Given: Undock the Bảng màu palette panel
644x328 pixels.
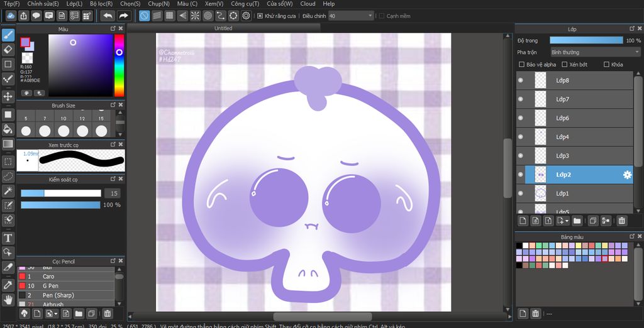Looking at the screenshot, I should pos(632,236).
